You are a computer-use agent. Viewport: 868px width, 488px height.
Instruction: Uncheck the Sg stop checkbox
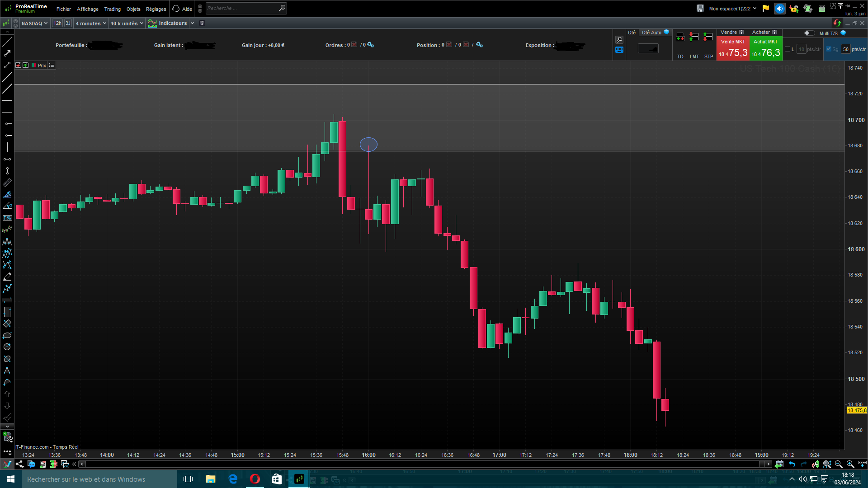(829, 49)
